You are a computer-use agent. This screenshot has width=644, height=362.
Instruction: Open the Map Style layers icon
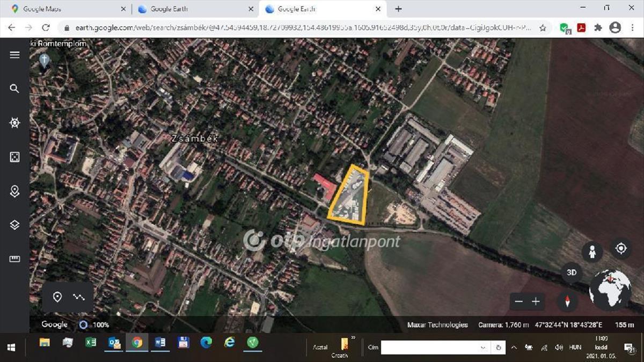[14, 225]
